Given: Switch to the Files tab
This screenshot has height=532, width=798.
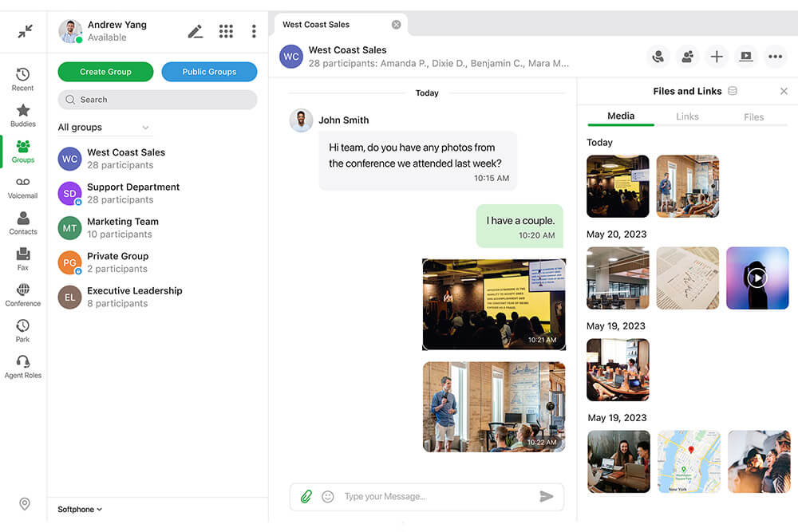Looking at the screenshot, I should [x=754, y=116].
